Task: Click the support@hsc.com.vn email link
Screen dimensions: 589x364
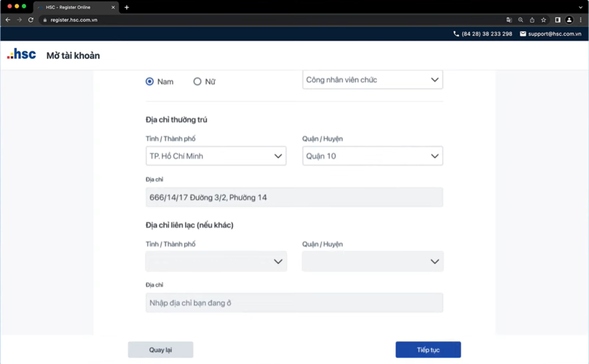Action: pyautogui.click(x=555, y=34)
